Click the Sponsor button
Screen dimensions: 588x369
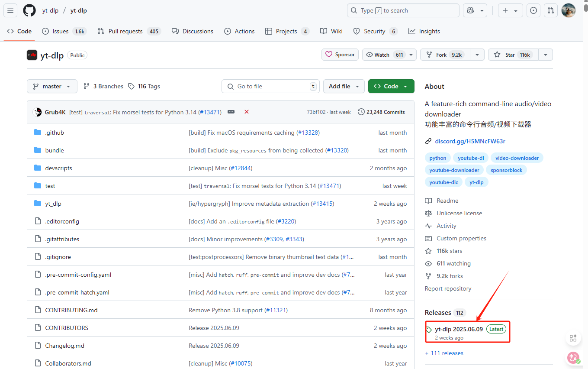click(x=340, y=55)
